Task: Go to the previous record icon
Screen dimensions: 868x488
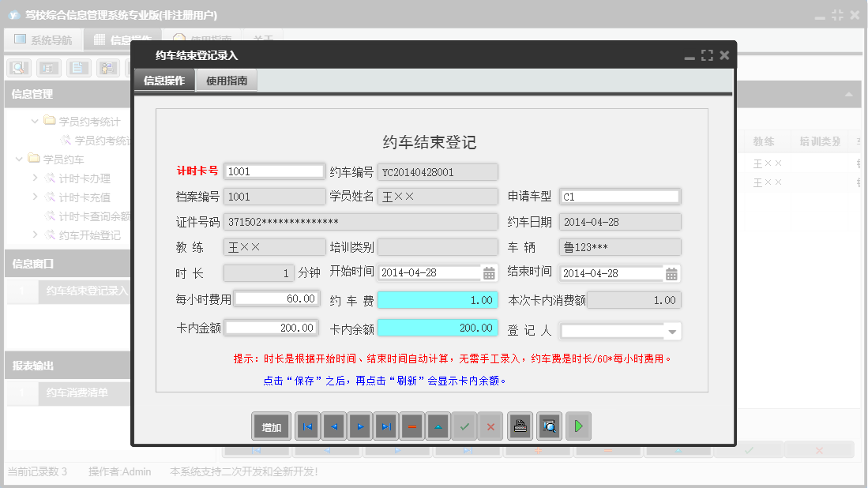Action: (x=334, y=426)
